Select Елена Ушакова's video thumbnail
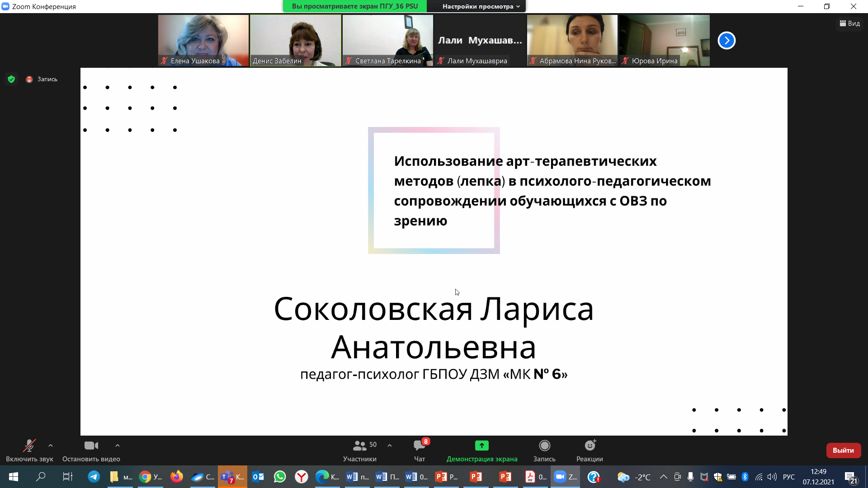Screen dimensions: 868x488 [203, 40]
